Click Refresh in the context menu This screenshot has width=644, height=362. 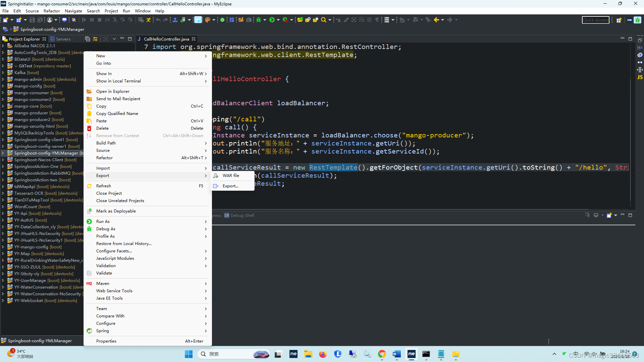(x=103, y=186)
